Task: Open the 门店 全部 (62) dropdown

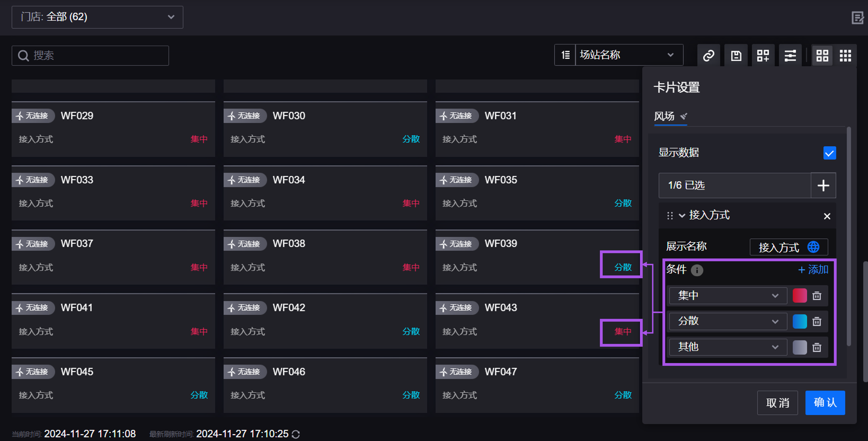Action: coord(97,17)
